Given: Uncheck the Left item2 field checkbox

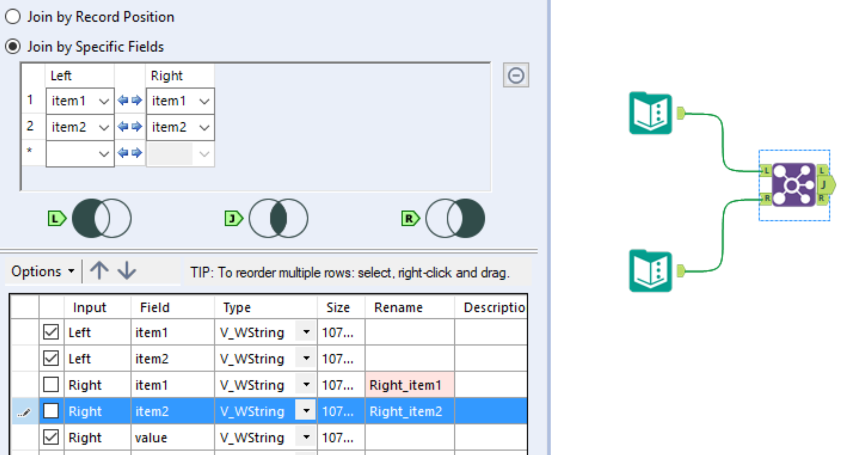Looking at the screenshot, I should [51, 358].
